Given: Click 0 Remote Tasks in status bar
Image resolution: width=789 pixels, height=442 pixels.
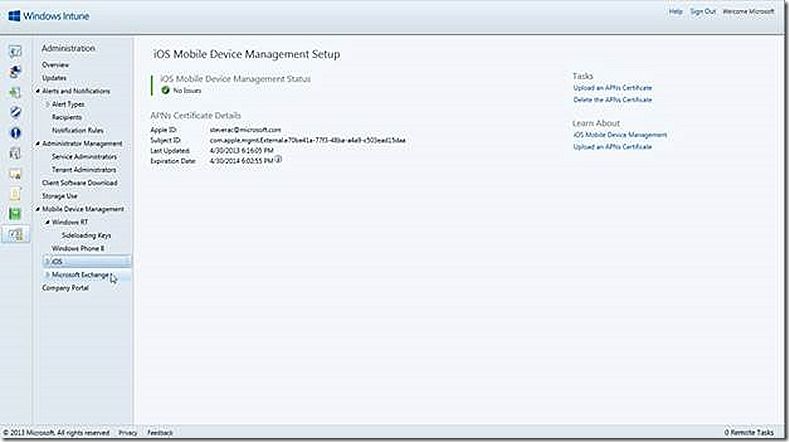Looking at the screenshot, I should tap(749, 432).
